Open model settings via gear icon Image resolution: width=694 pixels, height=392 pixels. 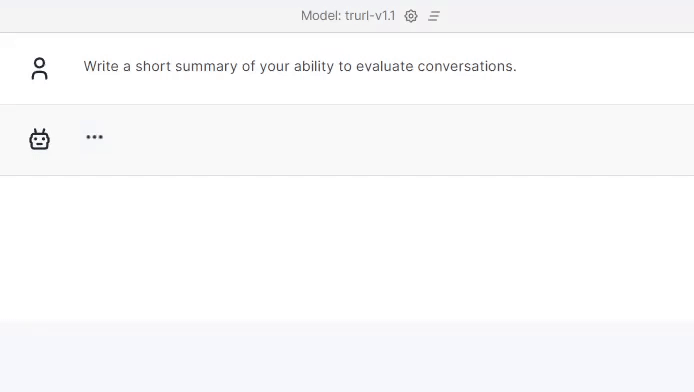[x=411, y=16]
